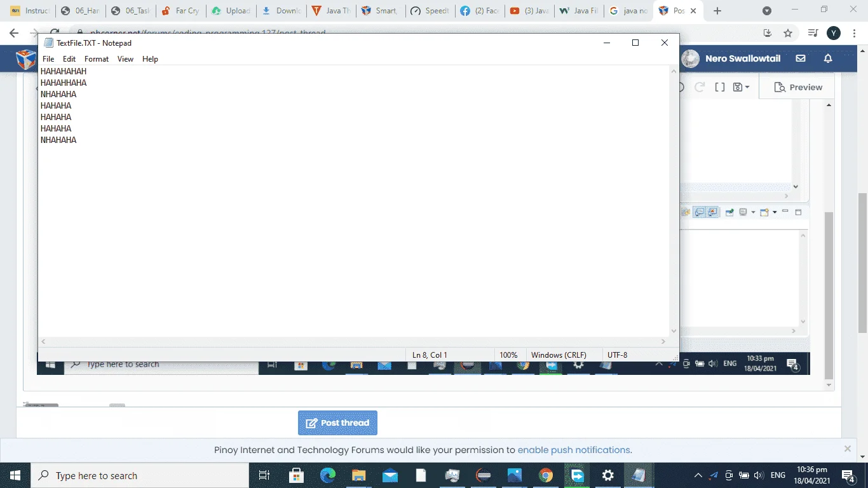
Task: Click Ln 8, Col 1 status entry
Action: point(430,355)
